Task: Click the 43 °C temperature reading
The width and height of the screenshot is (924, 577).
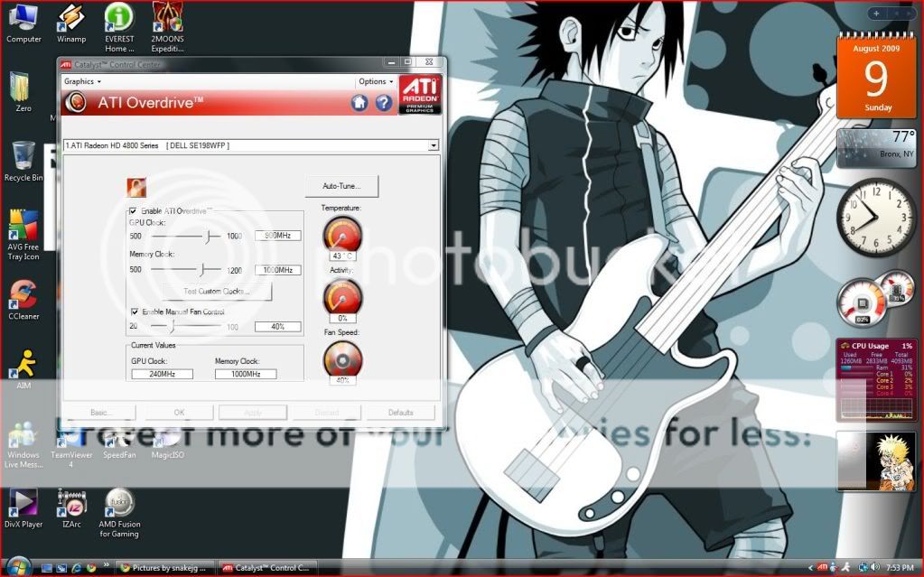Action: pyautogui.click(x=342, y=256)
